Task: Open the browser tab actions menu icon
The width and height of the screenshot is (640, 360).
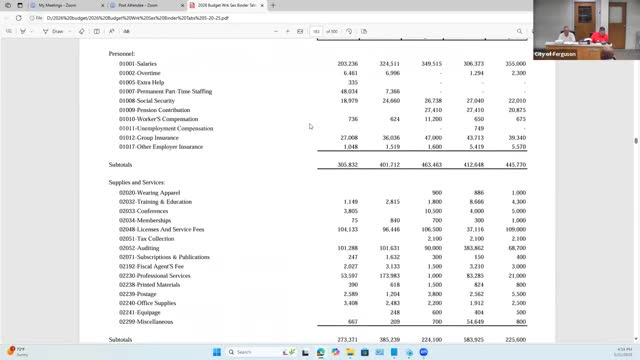Action: coord(20,5)
